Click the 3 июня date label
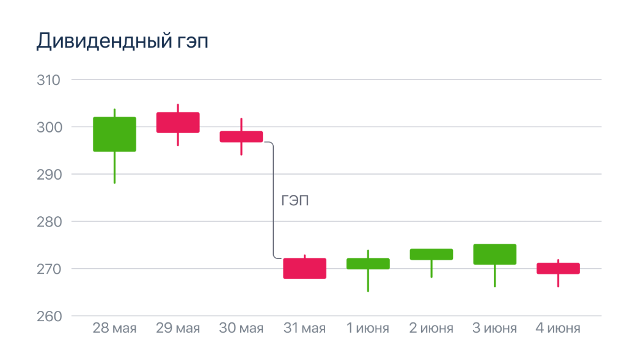 (x=495, y=329)
